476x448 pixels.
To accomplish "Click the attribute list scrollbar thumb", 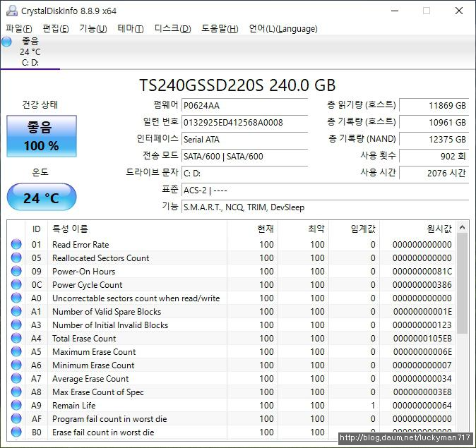I will pos(462,284).
